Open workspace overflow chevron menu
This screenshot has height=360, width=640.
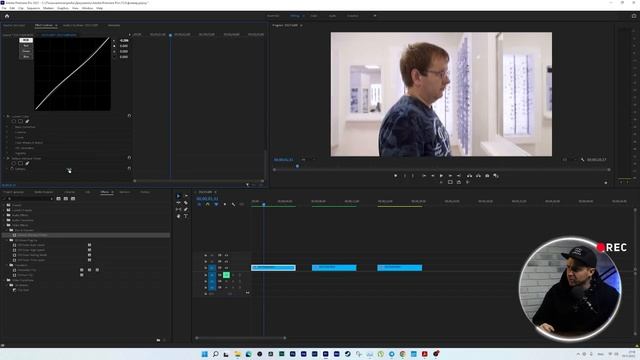(x=375, y=16)
